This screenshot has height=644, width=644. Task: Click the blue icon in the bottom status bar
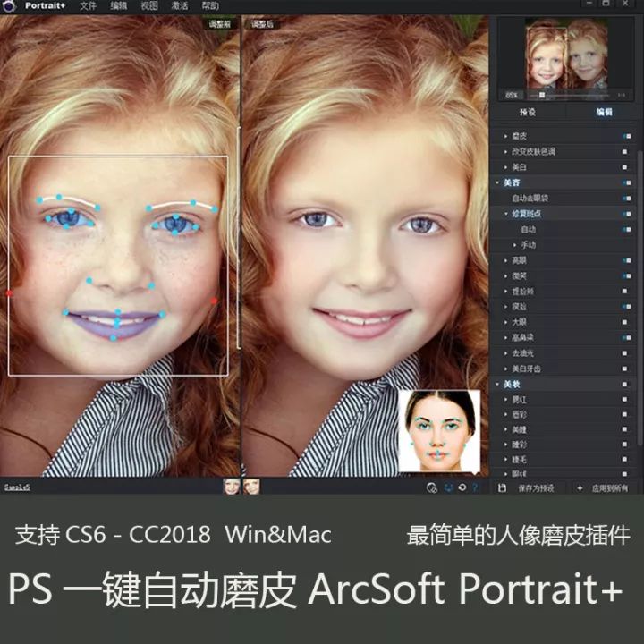coord(447,487)
